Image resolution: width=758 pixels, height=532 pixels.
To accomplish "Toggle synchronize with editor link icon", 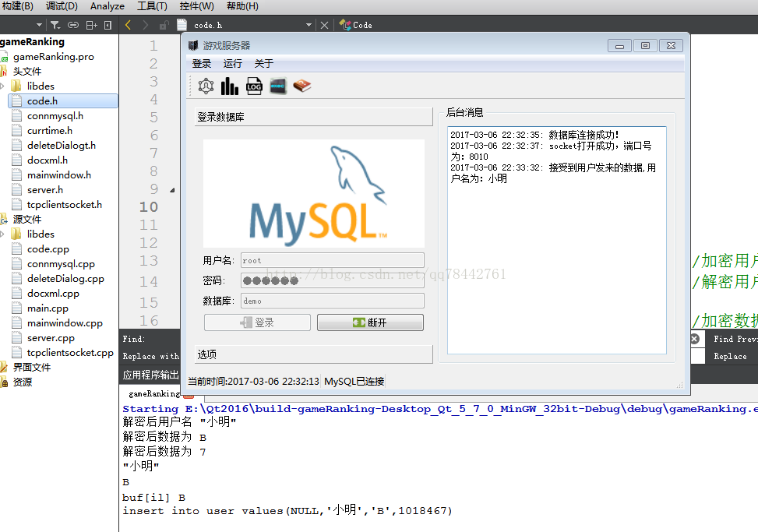I will (x=73, y=25).
